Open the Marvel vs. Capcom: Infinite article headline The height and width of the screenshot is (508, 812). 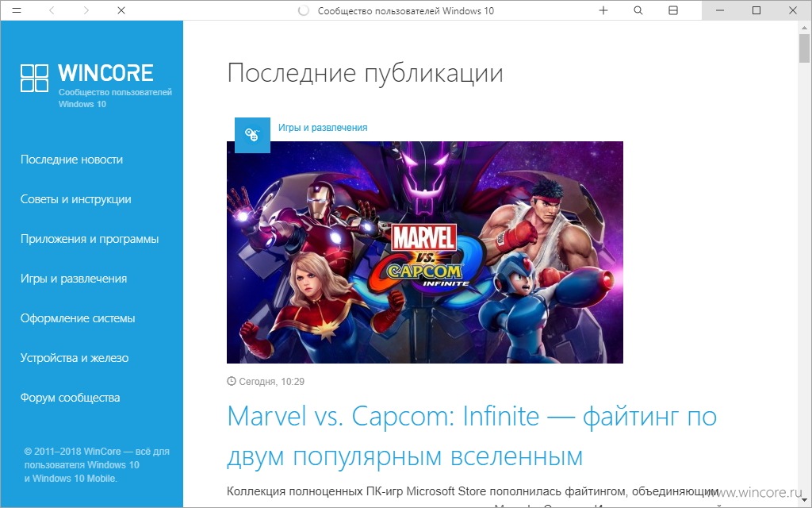click(472, 436)
